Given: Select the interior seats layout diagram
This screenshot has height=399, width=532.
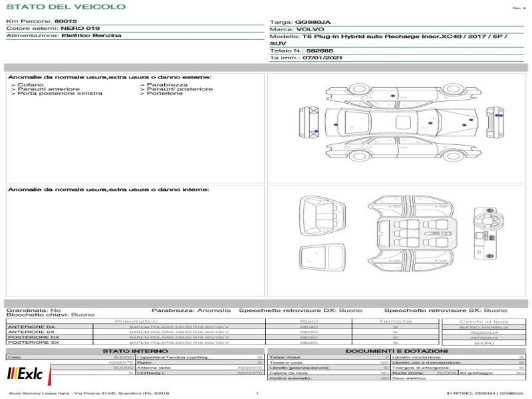Looking at the screenshot, I should coord(411,233).
